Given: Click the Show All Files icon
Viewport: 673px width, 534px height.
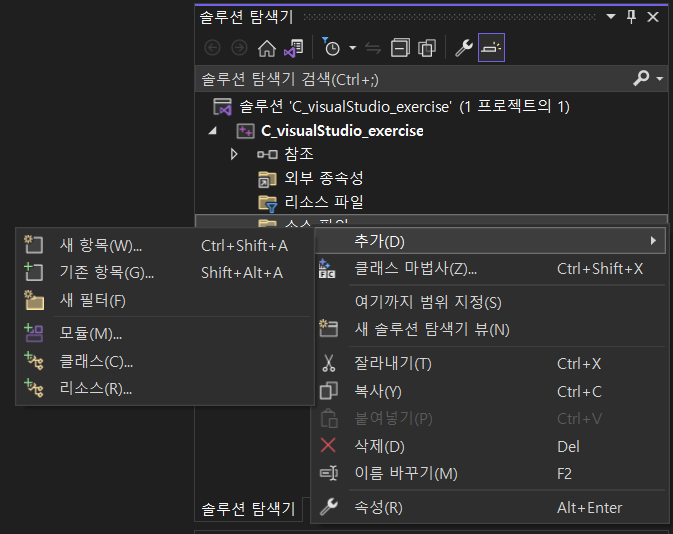Looking at the screenshot, I should coord(427,48).
